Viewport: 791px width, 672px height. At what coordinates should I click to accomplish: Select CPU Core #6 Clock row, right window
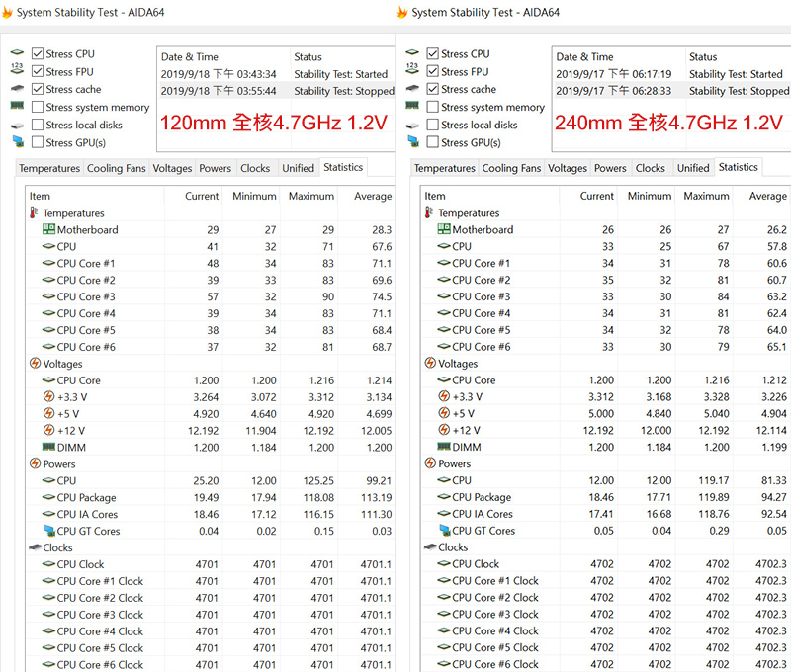coord(605,664)
